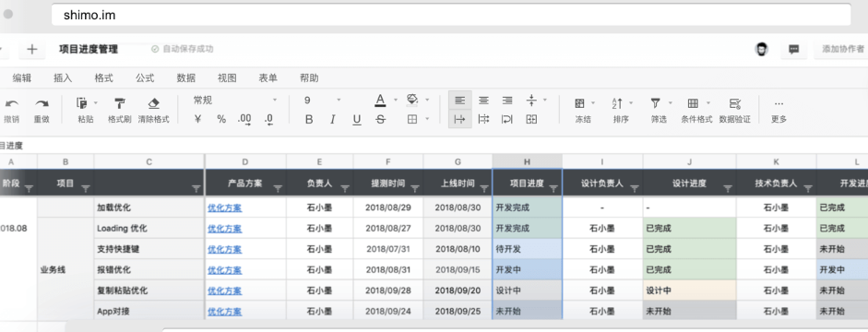
Task: Click the 项目进度管理 document title
Action: tap(89, 49)
